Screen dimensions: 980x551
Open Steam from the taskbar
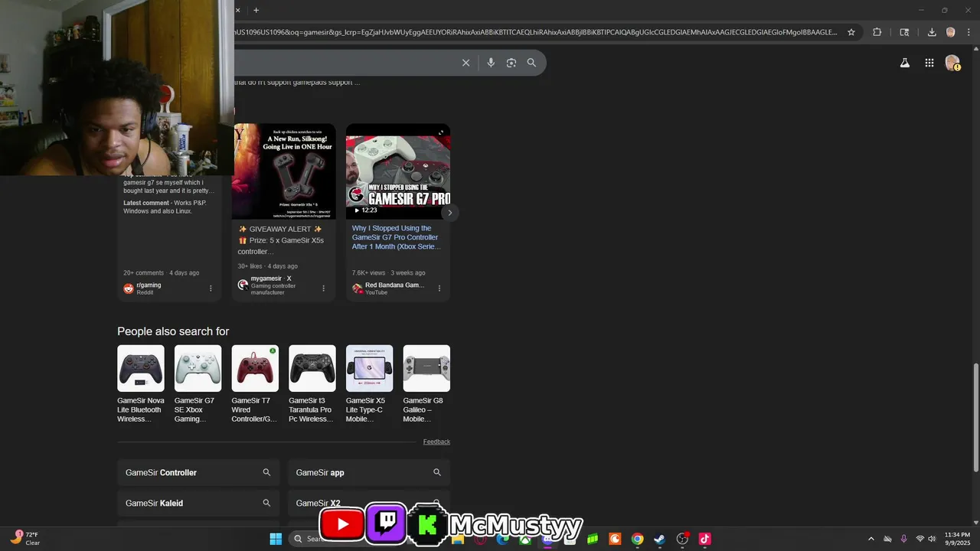click(659, 539)
